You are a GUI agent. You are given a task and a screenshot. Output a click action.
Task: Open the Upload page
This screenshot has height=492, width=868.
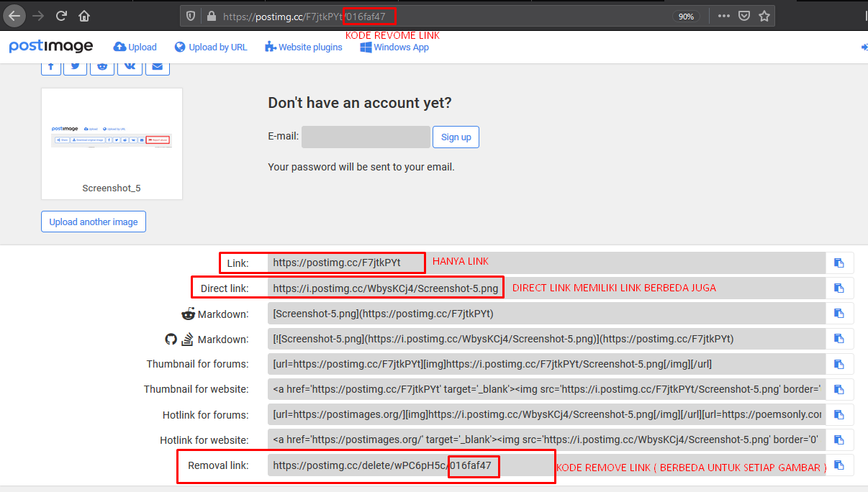tap(135, 47)
